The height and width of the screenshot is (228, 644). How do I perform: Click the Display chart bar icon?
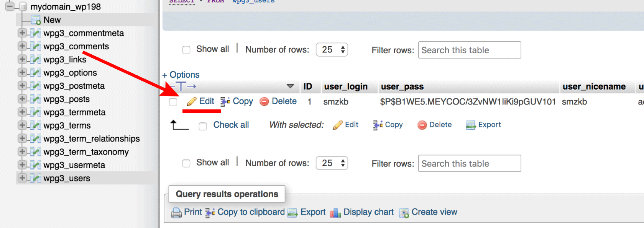click(x=335, y=213)
